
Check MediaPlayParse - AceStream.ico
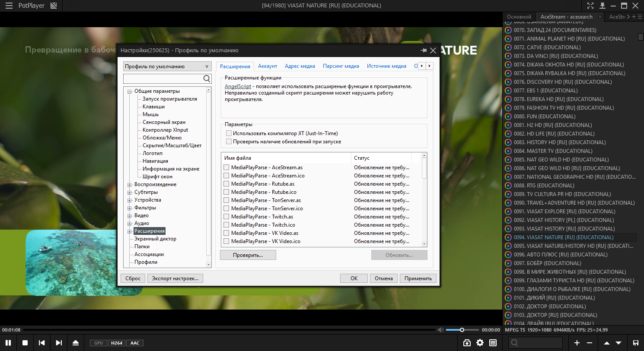click(x=226, y=176)
